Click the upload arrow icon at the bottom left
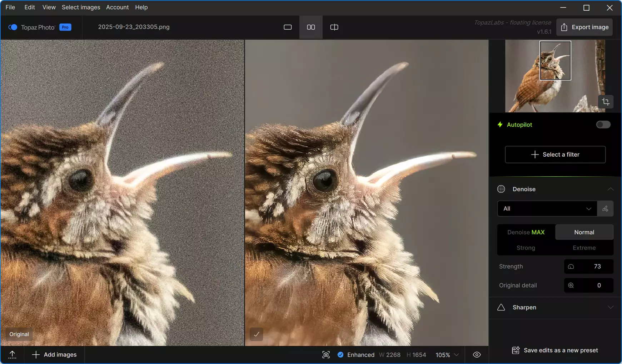The image size is (622, 364). tap(12, 355)
